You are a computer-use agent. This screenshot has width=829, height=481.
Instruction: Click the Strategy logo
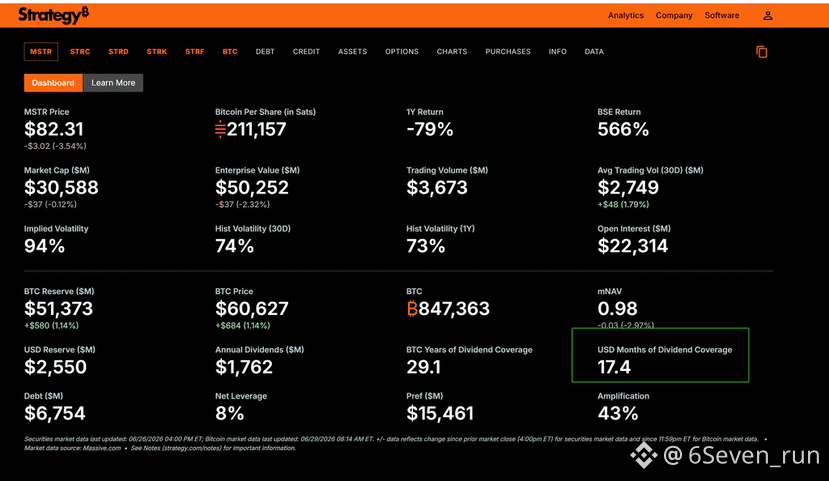53,15
